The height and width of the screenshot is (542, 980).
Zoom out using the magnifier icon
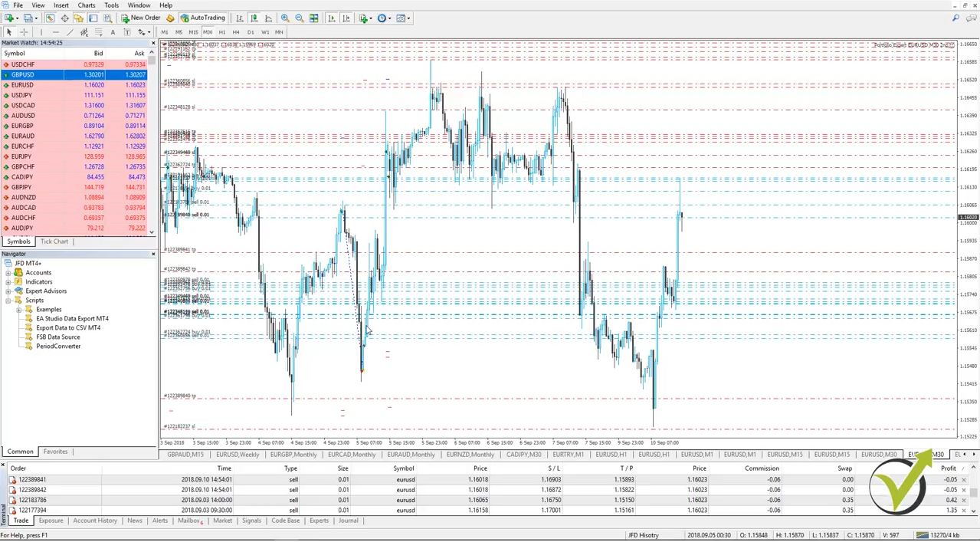coord(299,18)
